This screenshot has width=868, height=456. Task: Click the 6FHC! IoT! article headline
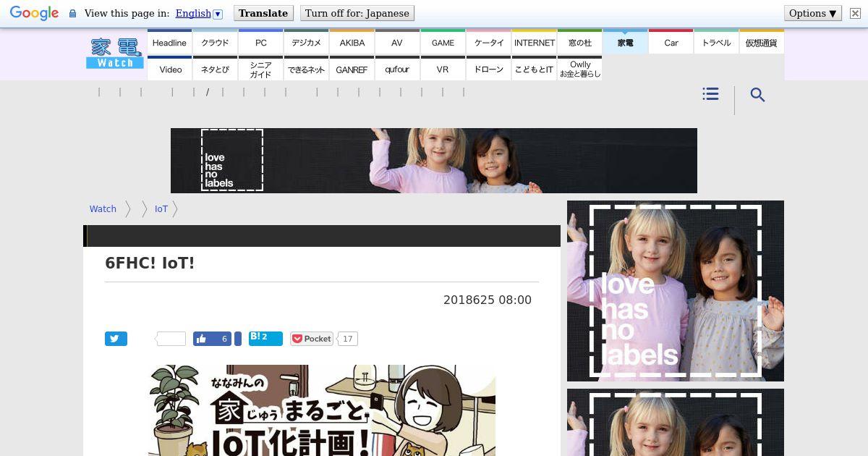coord(150,263)
